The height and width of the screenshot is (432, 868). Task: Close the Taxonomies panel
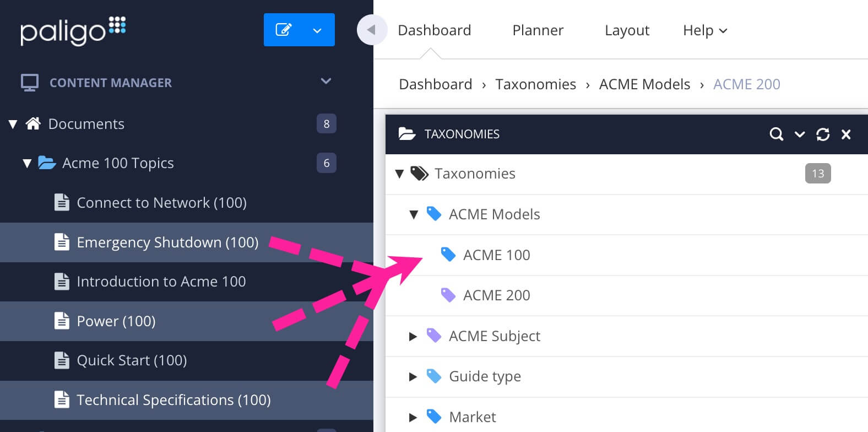click(x=847, y=134)
